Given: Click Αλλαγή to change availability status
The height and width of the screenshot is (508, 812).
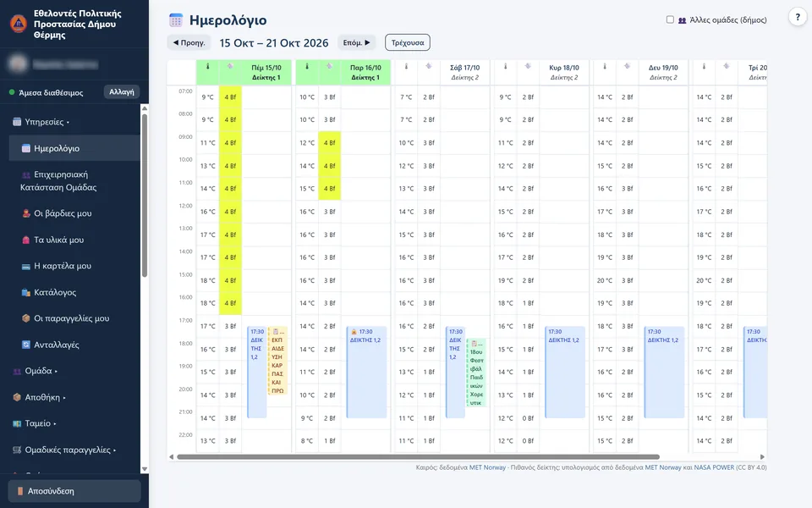Looking at the screenshot, I should click(122, 91).
